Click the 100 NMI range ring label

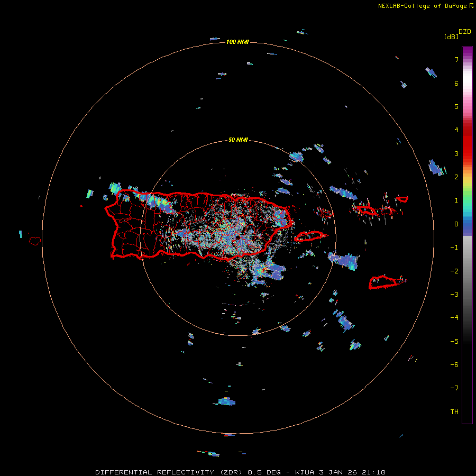coord(237,42)
